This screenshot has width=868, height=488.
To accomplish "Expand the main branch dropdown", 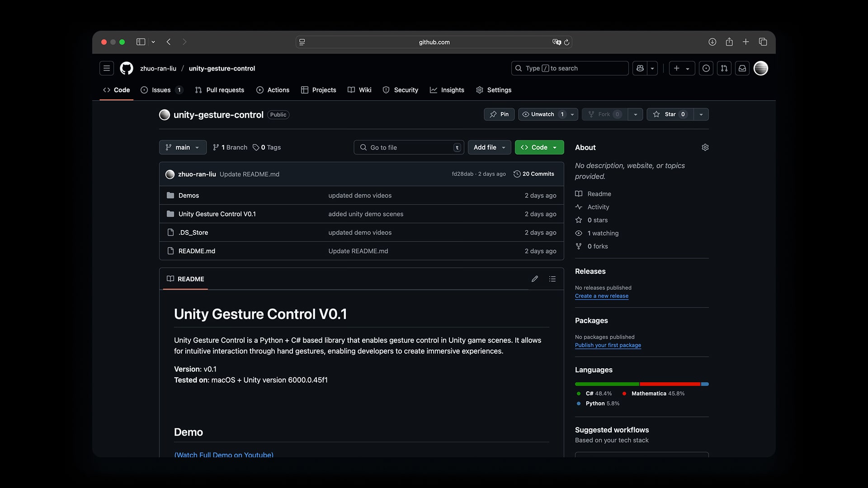I will tap(183, 147).
